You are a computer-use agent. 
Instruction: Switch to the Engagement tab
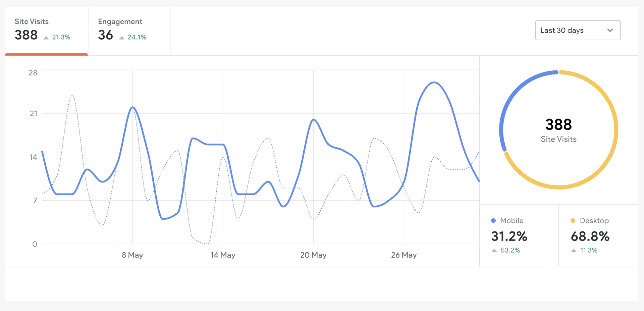[129, 30]
